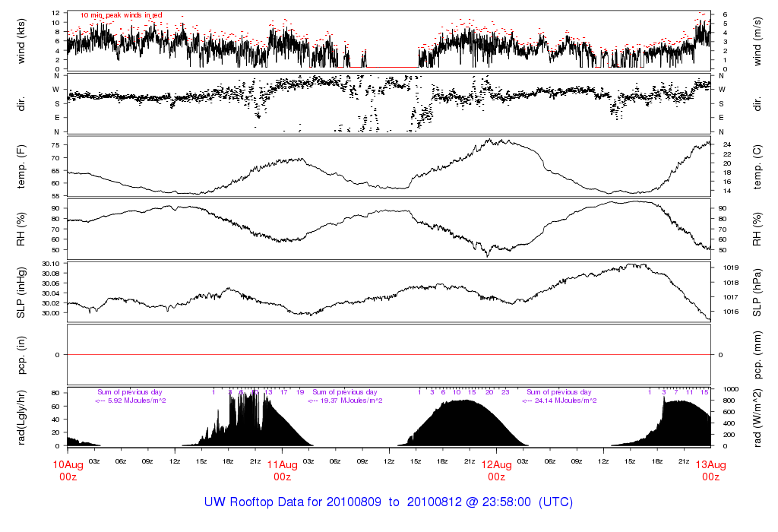Screen dimensions: 778x532
Task: Select the 'wind (kts)' left axis label
Action: pos(22,41)
